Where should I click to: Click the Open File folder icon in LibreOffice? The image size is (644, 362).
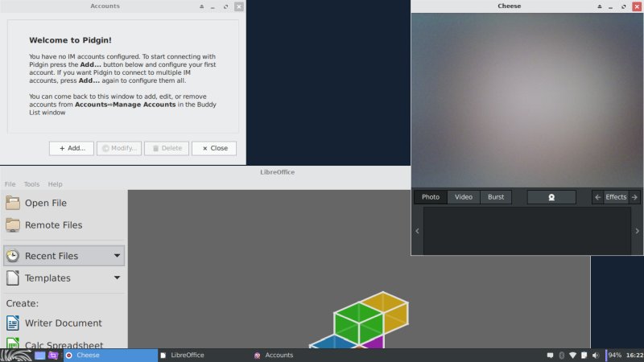coord(12,203)
